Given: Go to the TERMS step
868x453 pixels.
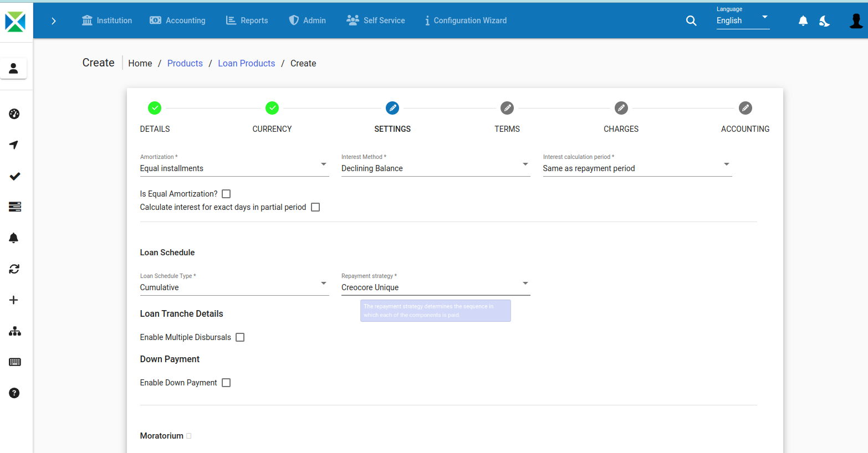Looking at the screenshot, I should [507, 109].
